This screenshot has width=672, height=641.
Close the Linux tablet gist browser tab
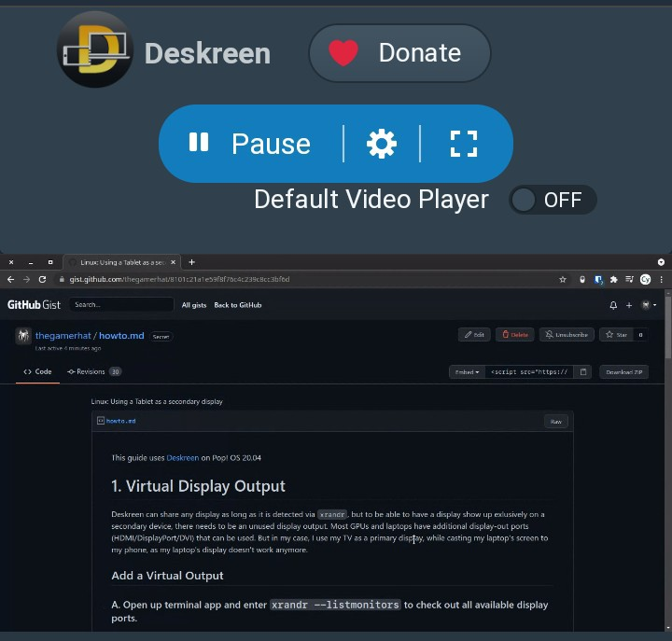pyautogui.click(x=174, y=262)
